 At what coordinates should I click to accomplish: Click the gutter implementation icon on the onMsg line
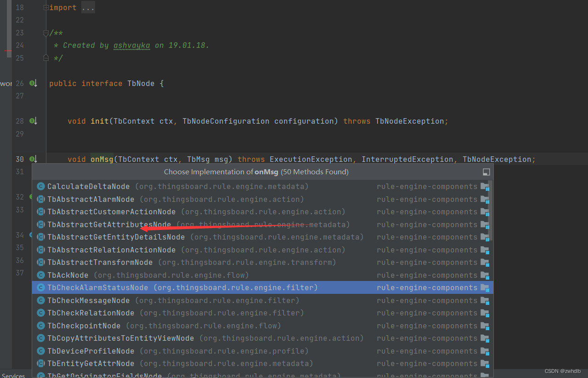tap(33, 159)
